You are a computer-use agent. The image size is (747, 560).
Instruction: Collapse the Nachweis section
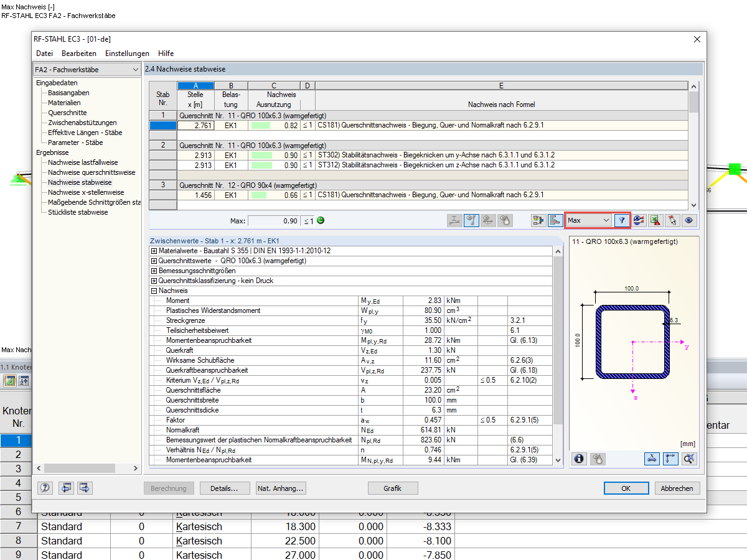154,291
